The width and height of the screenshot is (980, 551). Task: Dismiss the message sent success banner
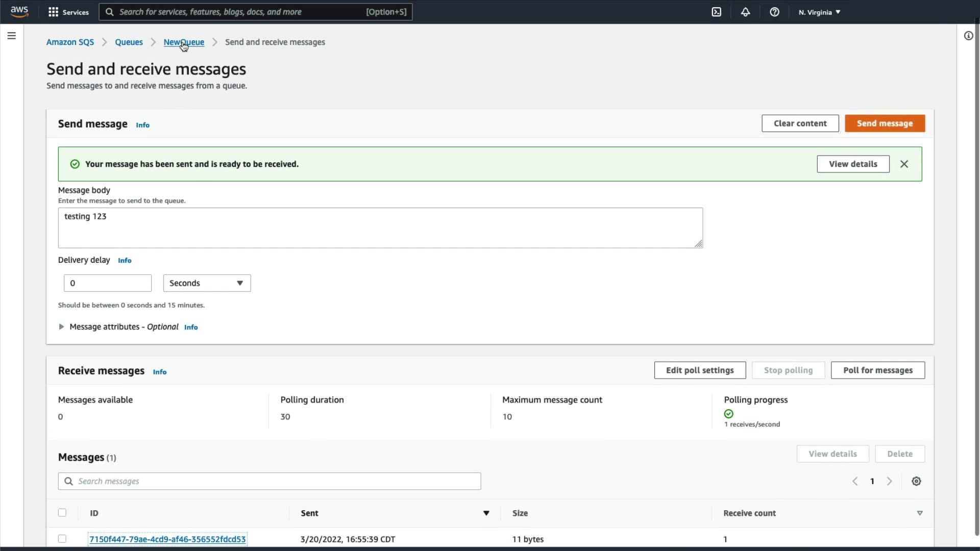coord(904,164)
